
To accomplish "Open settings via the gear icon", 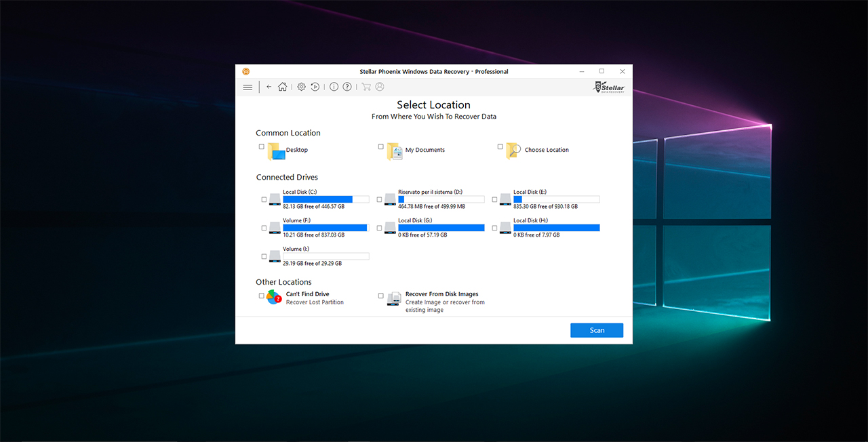I will point(302,87).
